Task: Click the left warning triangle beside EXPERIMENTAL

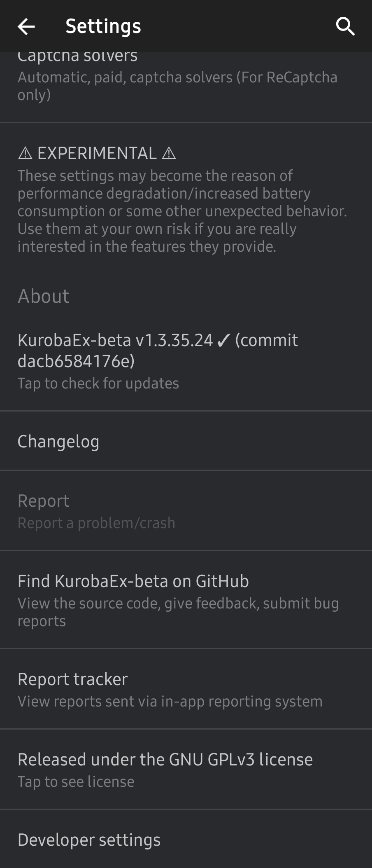Action: (x=25, y=154)
